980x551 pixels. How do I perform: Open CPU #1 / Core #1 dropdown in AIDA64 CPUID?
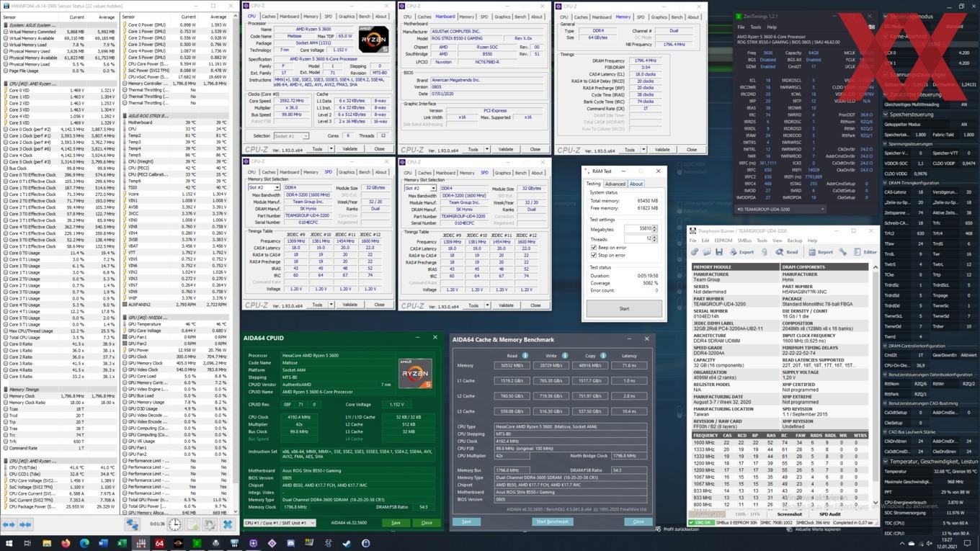click(280, 523)
